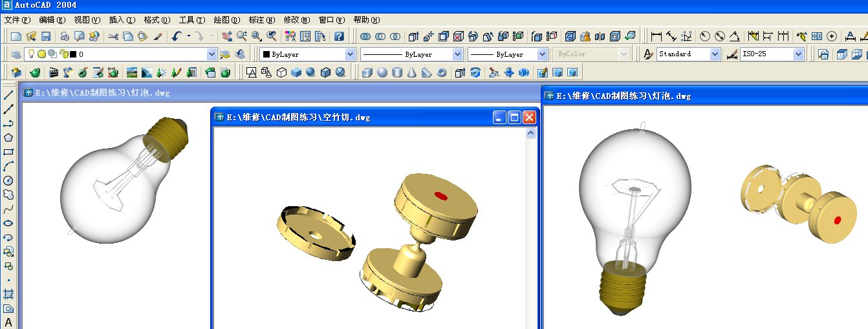The width and height of the screenshot is (868, 329).
Task: Open the 绘图(D) draw menu
Action: (226, 20)
